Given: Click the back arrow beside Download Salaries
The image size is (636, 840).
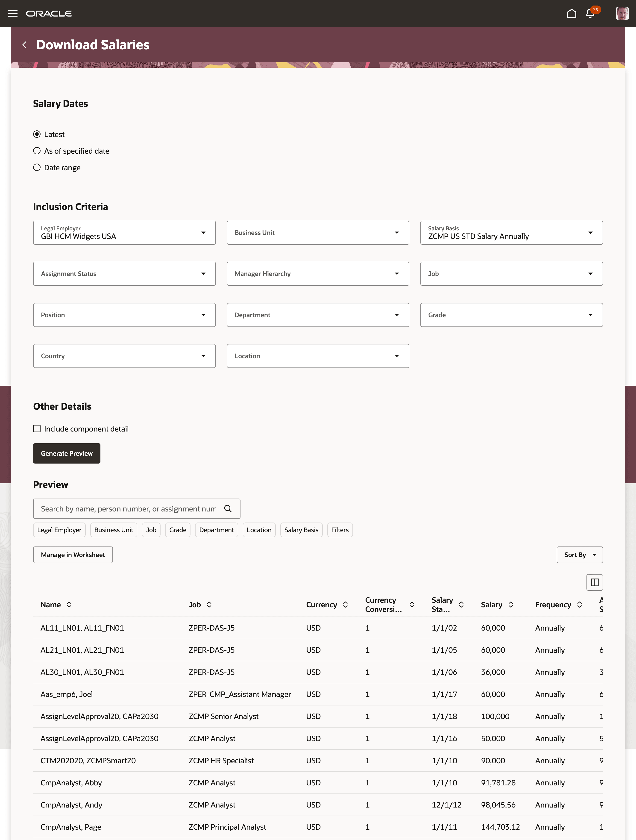Looking at the screenshot, I should coord(25,45).
